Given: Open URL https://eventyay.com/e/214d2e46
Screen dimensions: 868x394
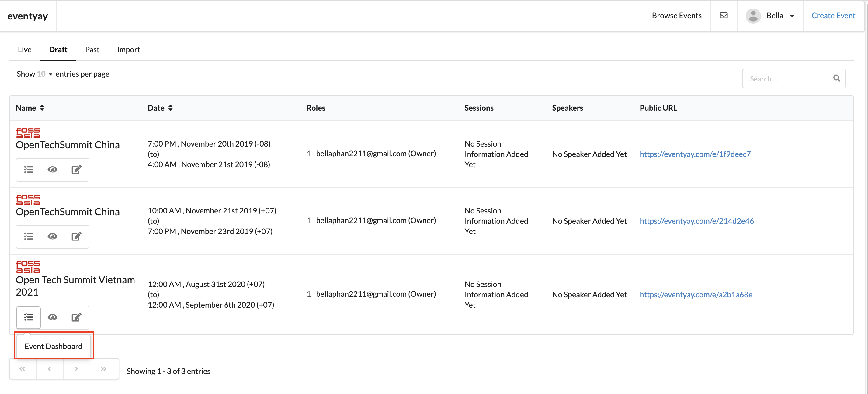Looking at the screenshot, I should pyautogui.click(x=696, y=221).
